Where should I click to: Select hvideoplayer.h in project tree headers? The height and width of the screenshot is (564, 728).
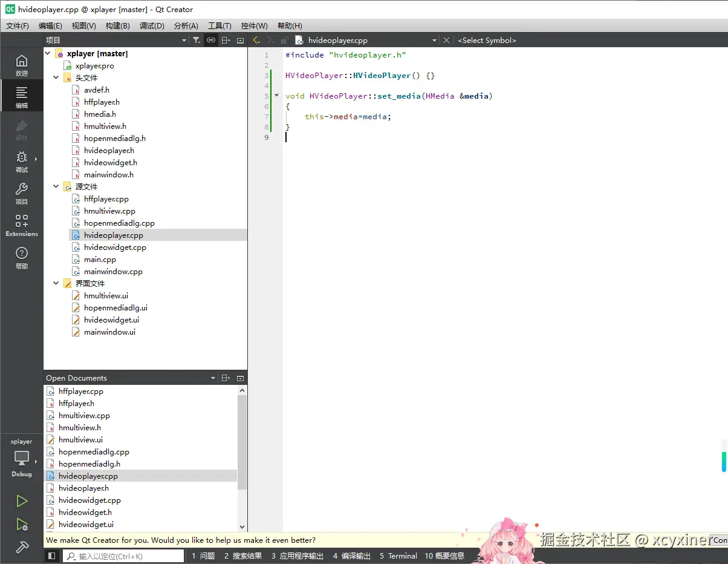pyautogui.click(x=109, y=150)
